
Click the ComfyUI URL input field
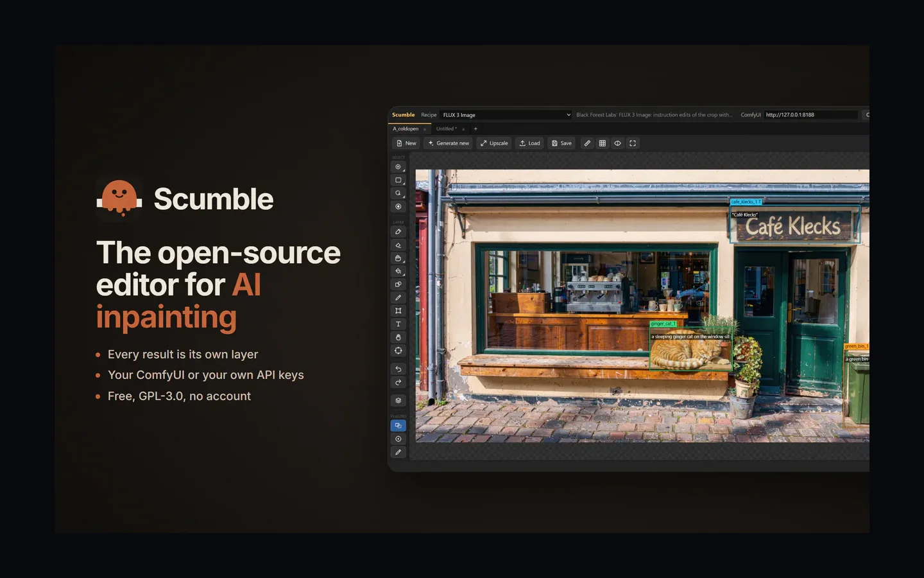click(811, 115)
